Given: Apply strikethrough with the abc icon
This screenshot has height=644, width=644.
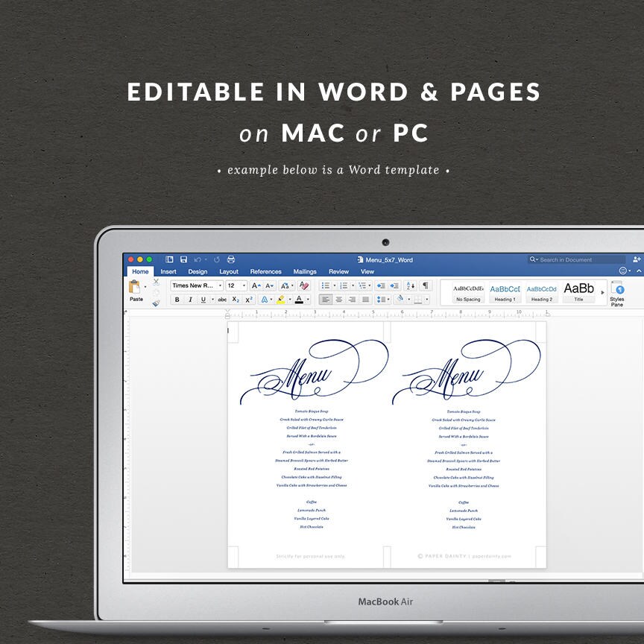Looking at the screenshot, I should coord(222,300).
